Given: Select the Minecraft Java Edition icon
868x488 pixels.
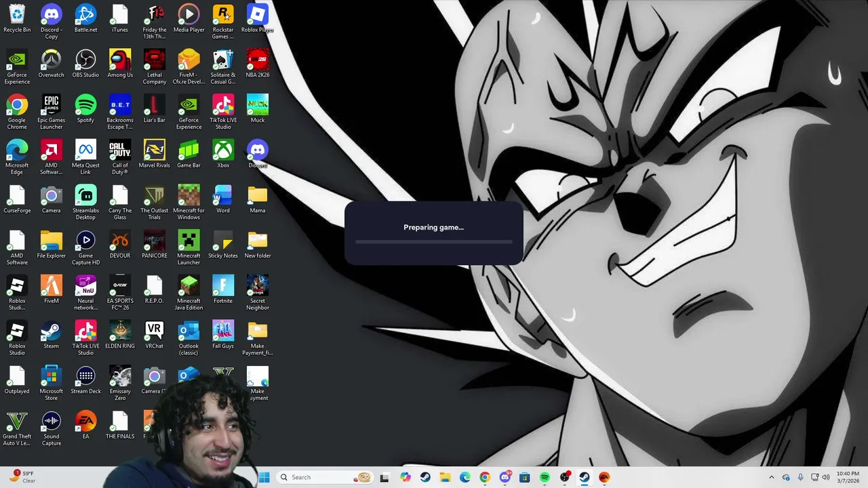Looking at the screenshot, I should [x=189, y=293].
